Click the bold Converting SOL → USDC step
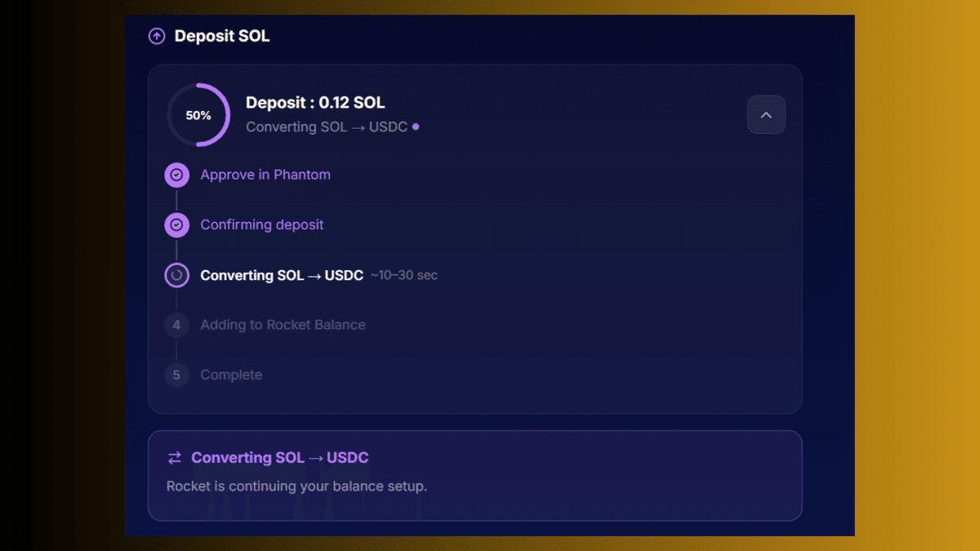 282,275
